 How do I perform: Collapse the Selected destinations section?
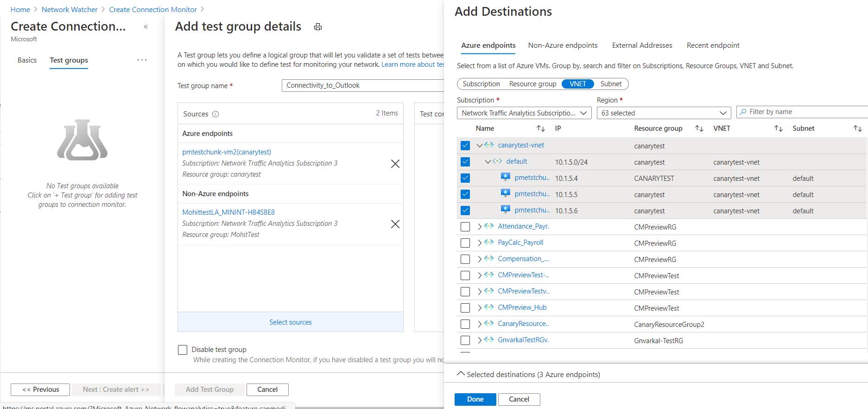(461, 374)
